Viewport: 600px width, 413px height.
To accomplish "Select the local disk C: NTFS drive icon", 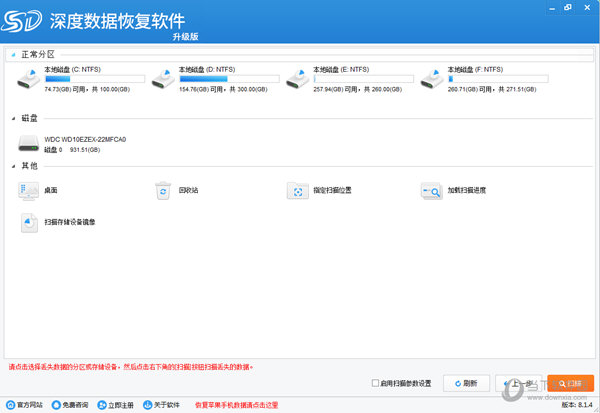I will (29, 78).
